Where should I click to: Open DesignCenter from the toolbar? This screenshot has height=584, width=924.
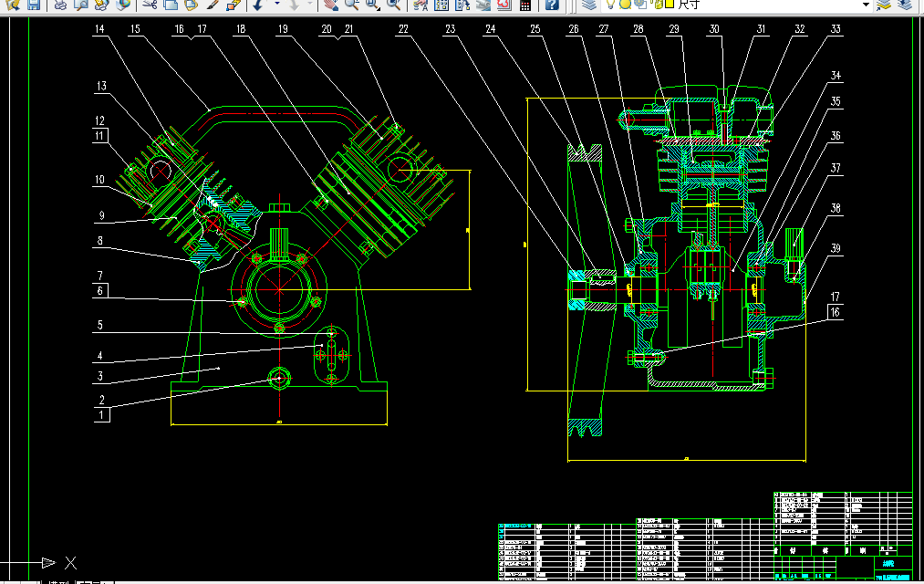pos(441,5)
